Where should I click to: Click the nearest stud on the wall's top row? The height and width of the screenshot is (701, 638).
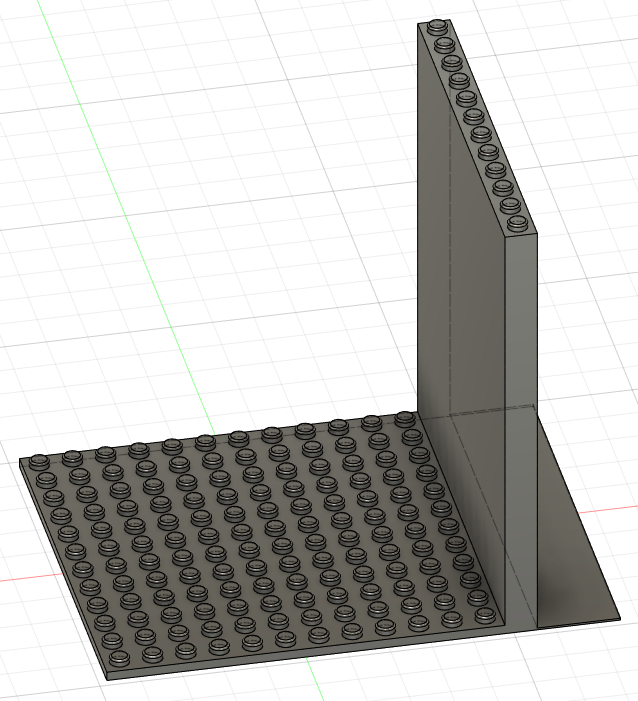[x=518, y=223]
